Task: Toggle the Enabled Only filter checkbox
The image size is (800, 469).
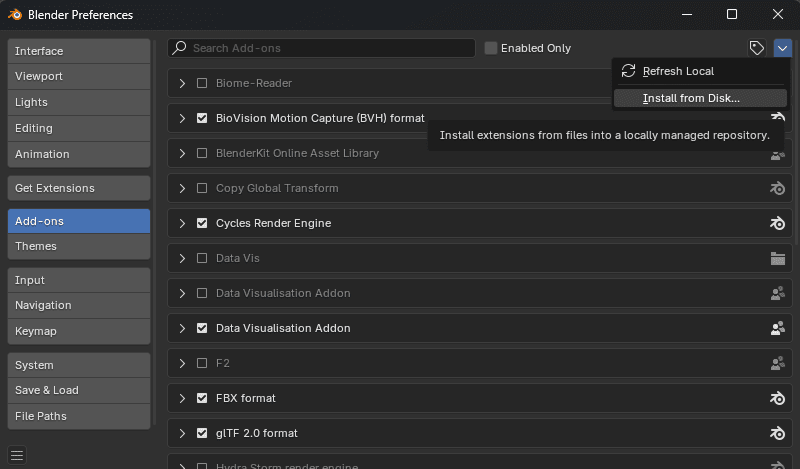Action: (x=491, y=48)
